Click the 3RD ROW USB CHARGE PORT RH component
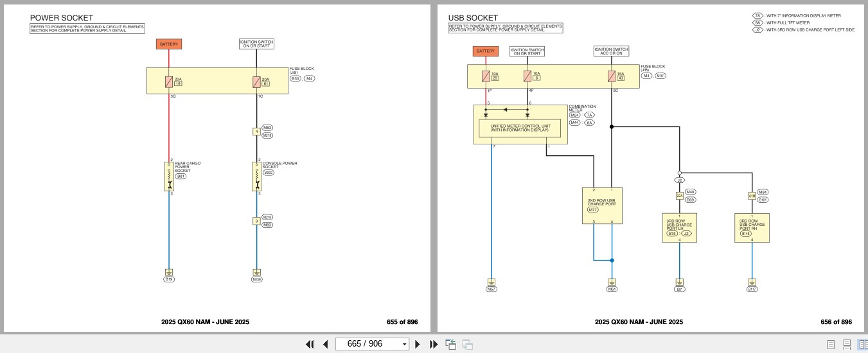Screen dimensions: 868x353 [x=752, y=228]
